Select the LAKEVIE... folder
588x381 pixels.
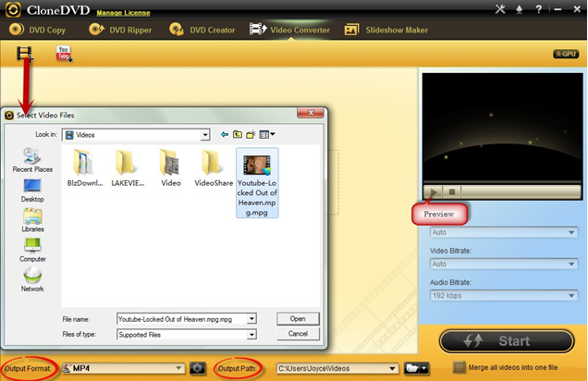point(128,167)
